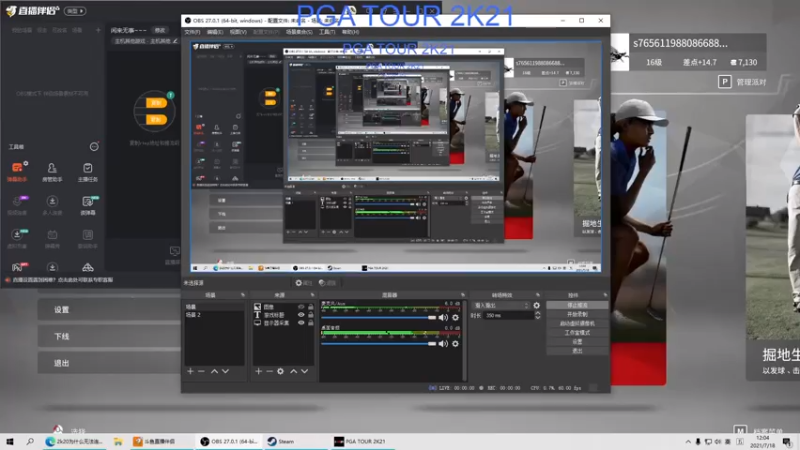
Task: Open the OBS 文件(F) menu
Action: pos(192,32)
